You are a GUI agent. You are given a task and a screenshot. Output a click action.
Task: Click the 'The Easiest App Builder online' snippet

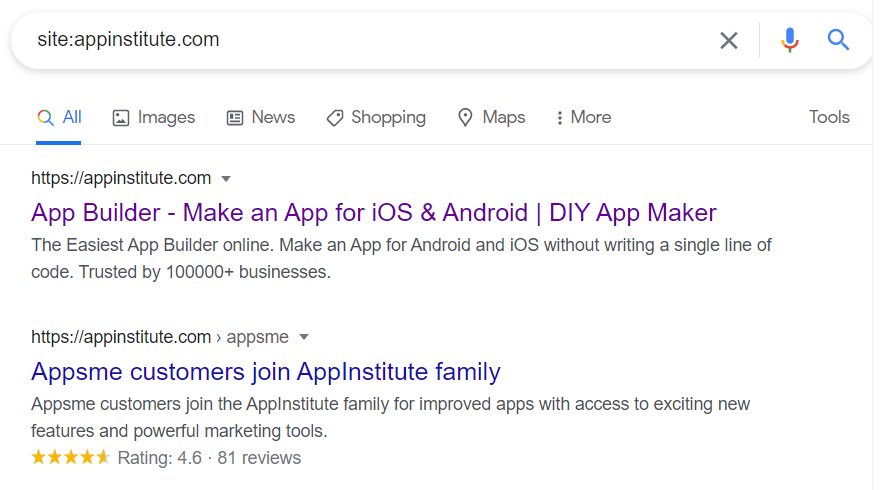[401, 258]
